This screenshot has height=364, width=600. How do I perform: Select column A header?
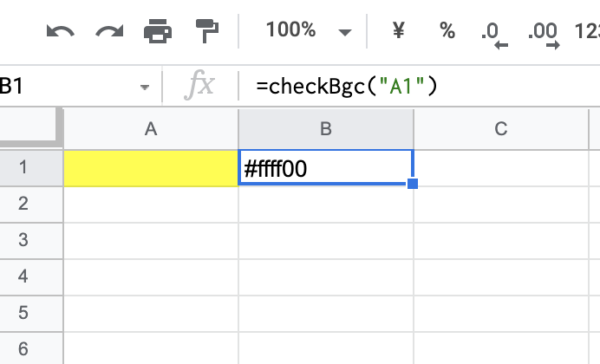point(151,129)
